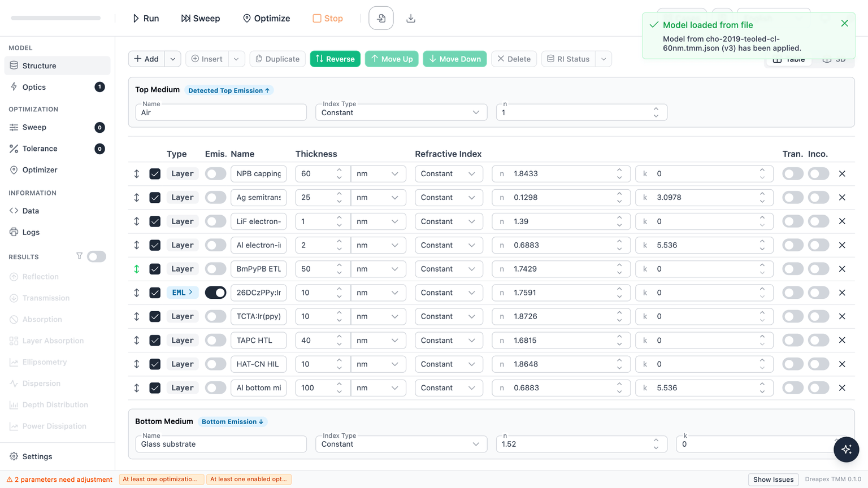Uncheck the Ag semitransparent layer checkbox
This screenshot has width=868, height=488.
(x=155, y=198)
